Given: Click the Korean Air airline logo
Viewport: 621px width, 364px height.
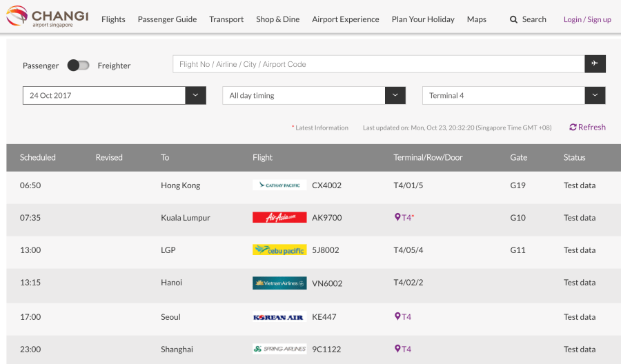Looking at the screenshot, I should coord(279,317).
